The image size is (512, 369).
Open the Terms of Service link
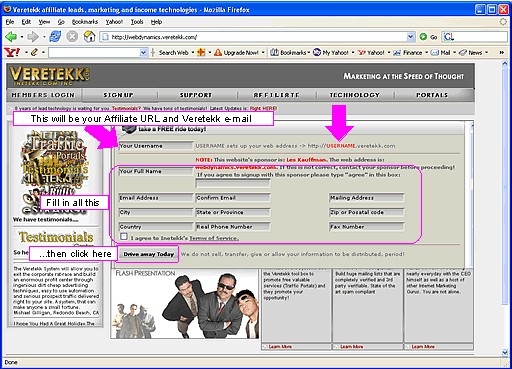(x=214, y=238)
